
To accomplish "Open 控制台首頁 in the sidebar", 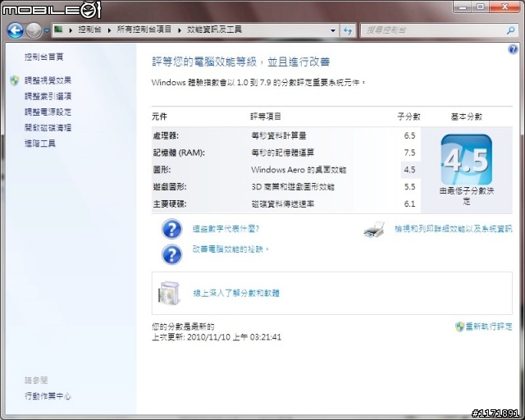I will pyautogui.click(x=43, y=57).
